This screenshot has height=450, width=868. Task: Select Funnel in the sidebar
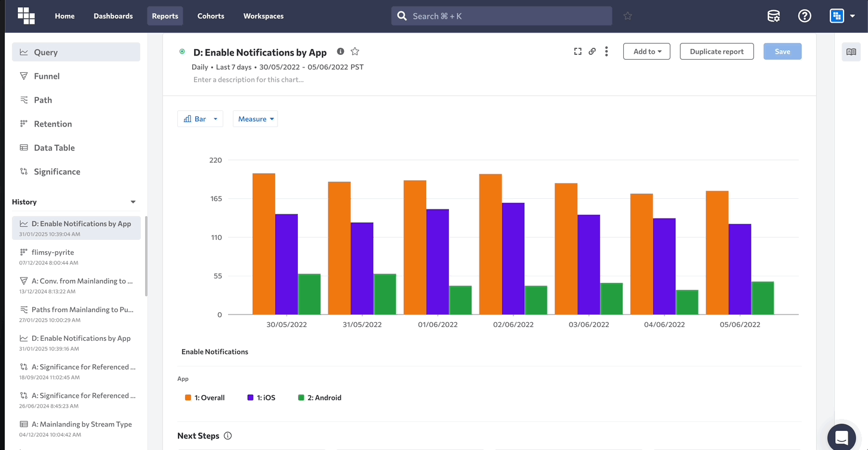(47, 76)
